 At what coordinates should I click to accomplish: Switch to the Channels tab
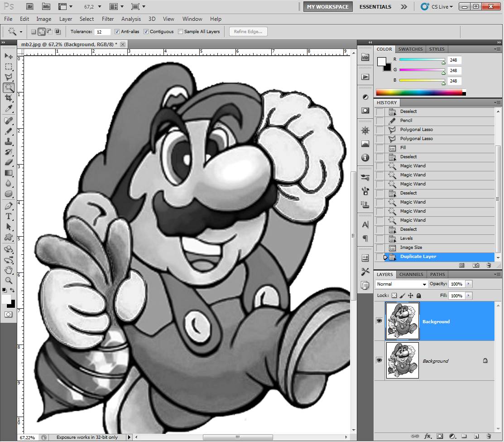pos(411,274)
